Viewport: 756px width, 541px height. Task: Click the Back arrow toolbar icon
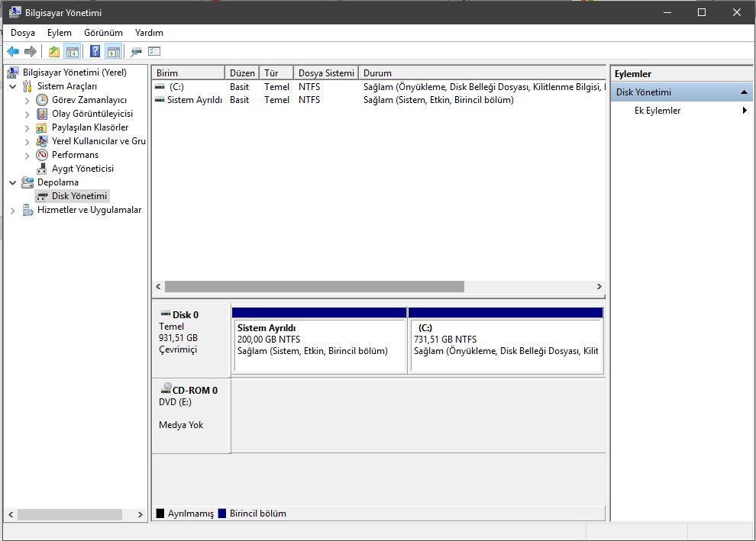[13, 51]
